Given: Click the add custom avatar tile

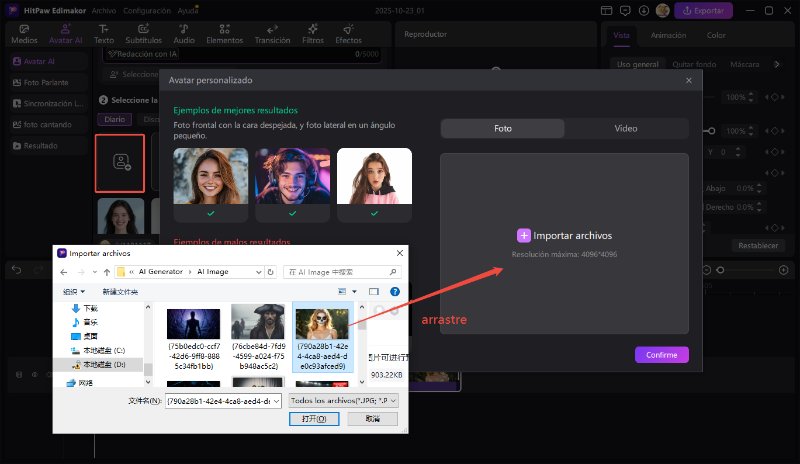Looking at the screenshot, I should pos(120,162).
